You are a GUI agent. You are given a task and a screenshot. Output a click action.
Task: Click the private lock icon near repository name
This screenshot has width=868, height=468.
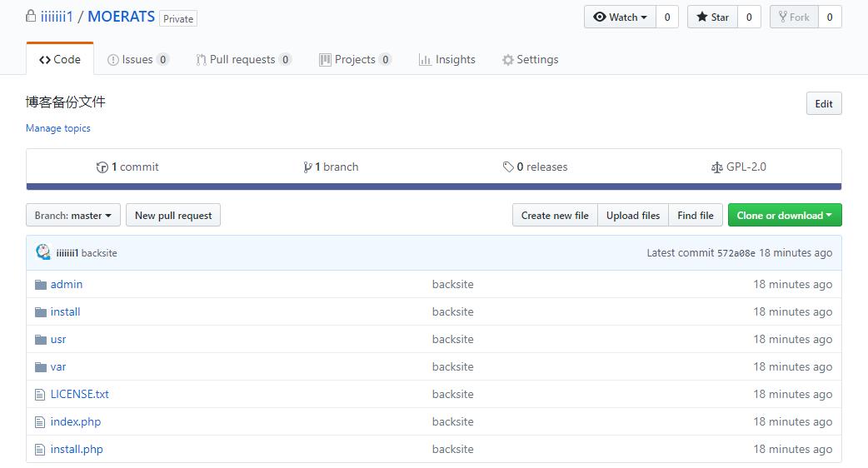[x=31, y=16]
